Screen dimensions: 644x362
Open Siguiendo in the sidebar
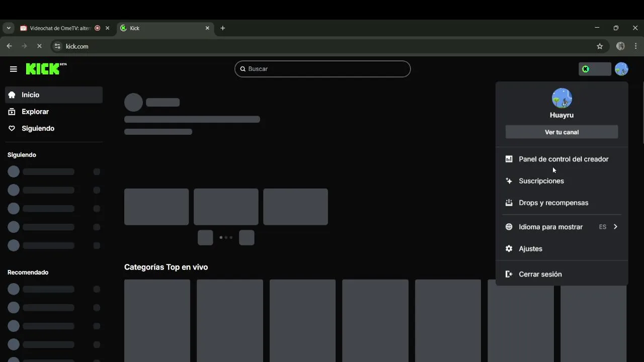(x=54, y=128)
